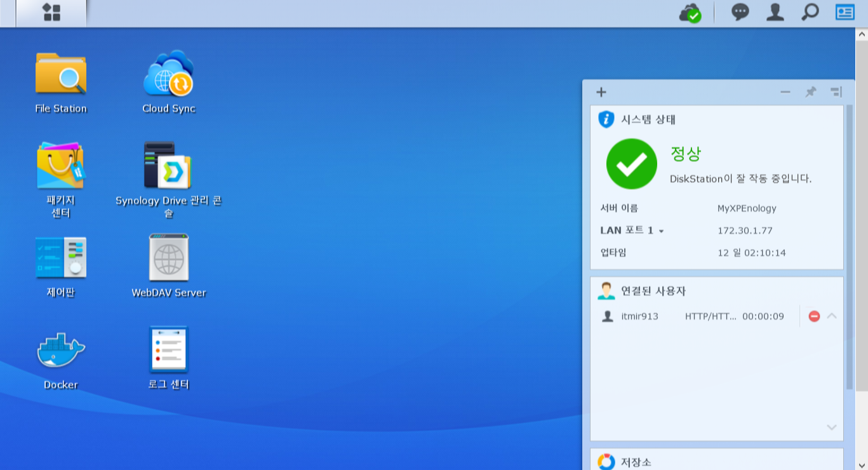Toggle the widgets panel icon
The height and width of the screenshot is (470, 868).
(845, 12)
